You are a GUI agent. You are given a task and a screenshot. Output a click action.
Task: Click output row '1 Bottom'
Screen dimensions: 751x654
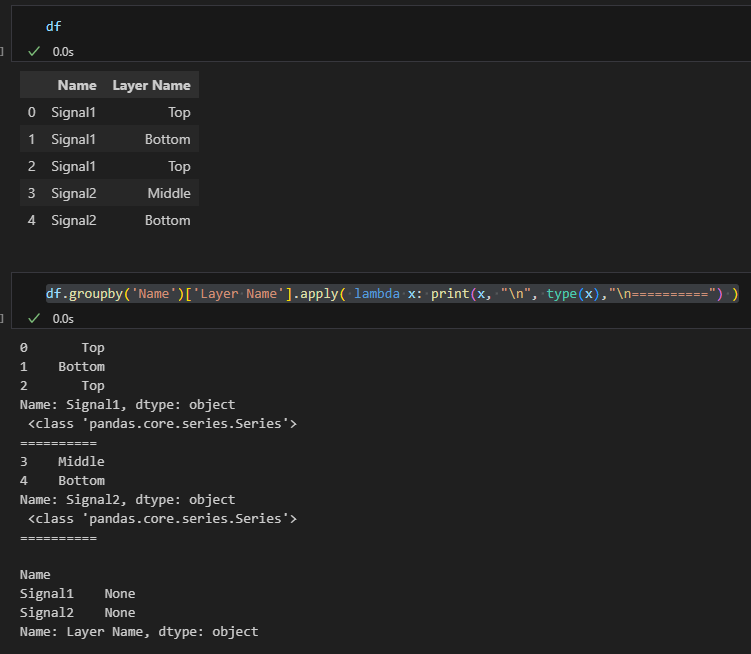click(x=62, y=367)
